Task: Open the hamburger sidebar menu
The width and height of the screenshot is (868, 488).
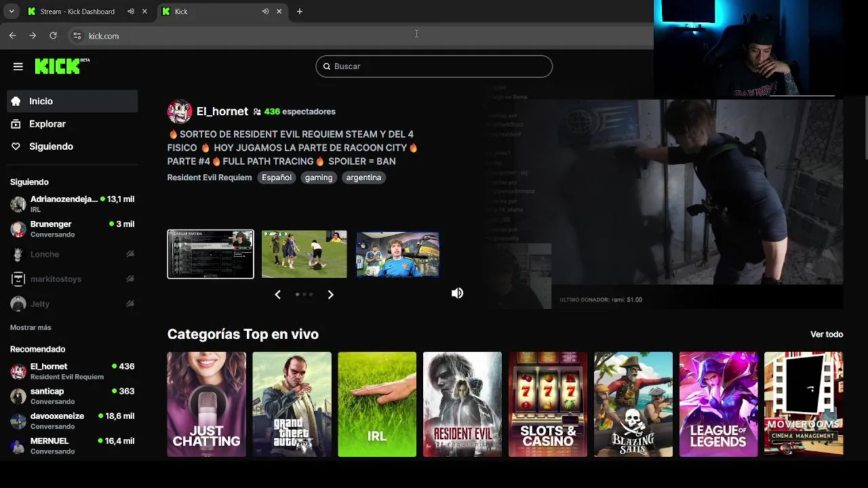Action: pyautogui.click(x=18, y=66)
